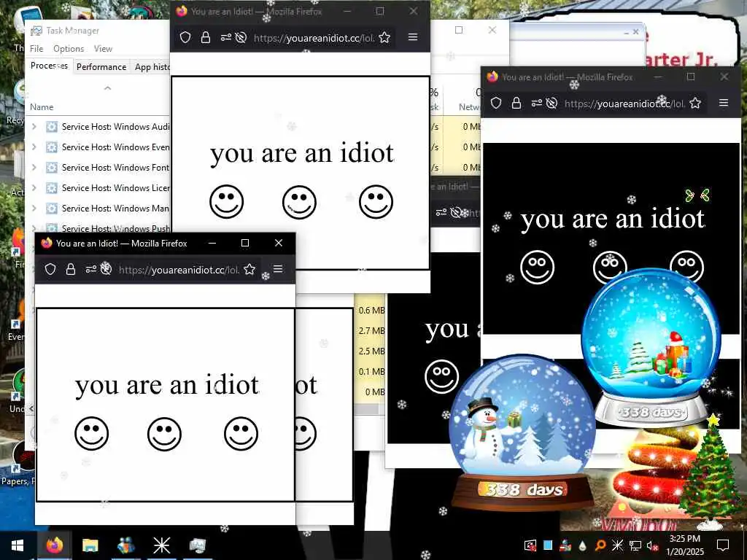Click shield icon in Firefox window covering Task Manager

point(185,37)
